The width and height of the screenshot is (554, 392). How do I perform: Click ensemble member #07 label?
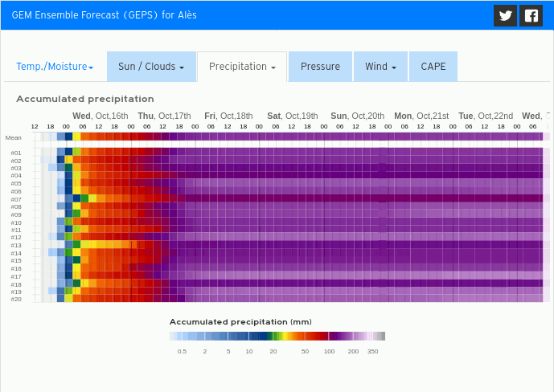pyautogui.click(x=16, y=199)
